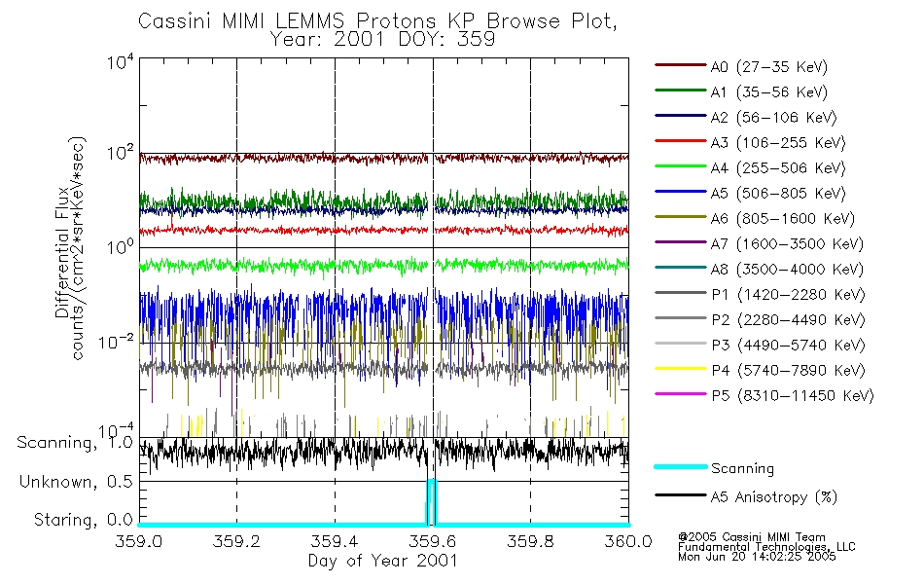Select the A5 Anisotropy (%) legend label
The width and height of the screenshot is (924, 584).
tap(774, 497)
